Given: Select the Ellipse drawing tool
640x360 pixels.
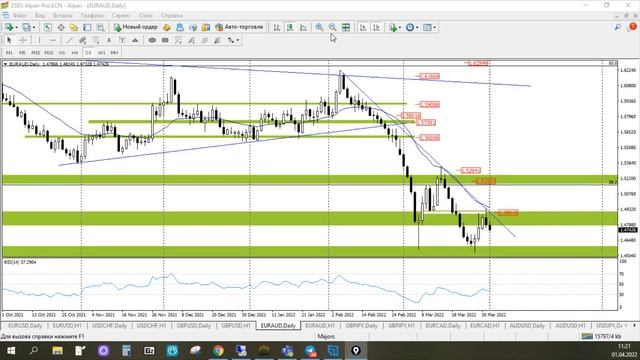Looking at the screenshot, I should click(x=152, y=40).
